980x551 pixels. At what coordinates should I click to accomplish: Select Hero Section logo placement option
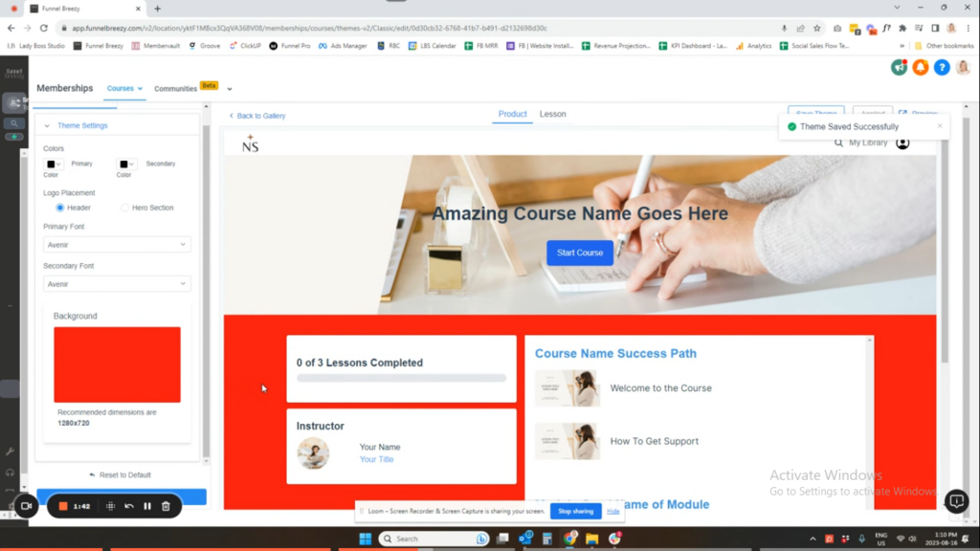124,208
